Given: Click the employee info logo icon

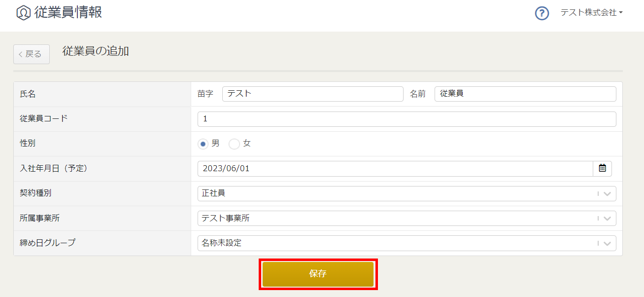Looking at the screenshot, I should (23, 13).
